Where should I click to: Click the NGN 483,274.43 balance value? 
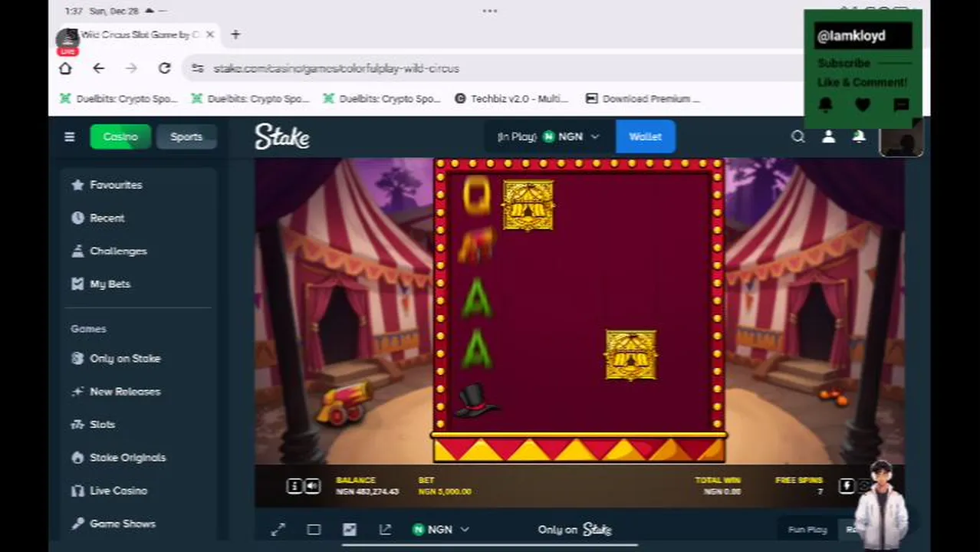[367, 491]
